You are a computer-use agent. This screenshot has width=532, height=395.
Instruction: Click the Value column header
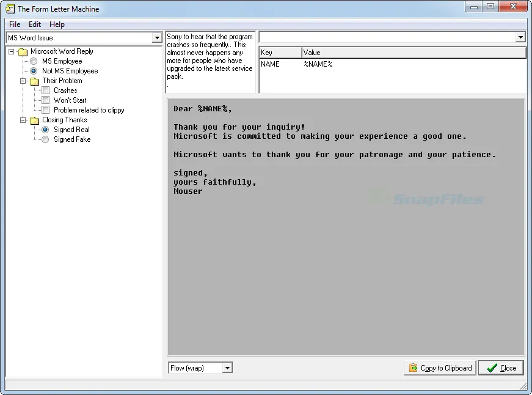(x=414, y=53)
